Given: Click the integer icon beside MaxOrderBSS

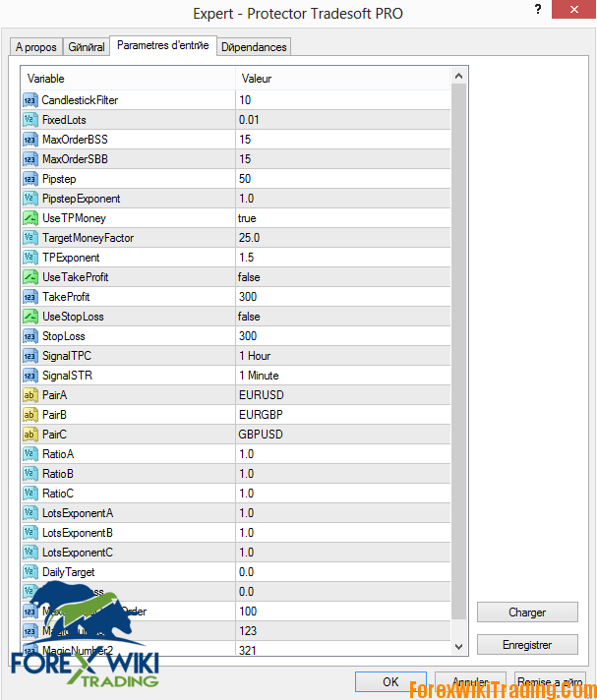Looking at the screenshot, I should pyautogui.click(x=30, y=140).
